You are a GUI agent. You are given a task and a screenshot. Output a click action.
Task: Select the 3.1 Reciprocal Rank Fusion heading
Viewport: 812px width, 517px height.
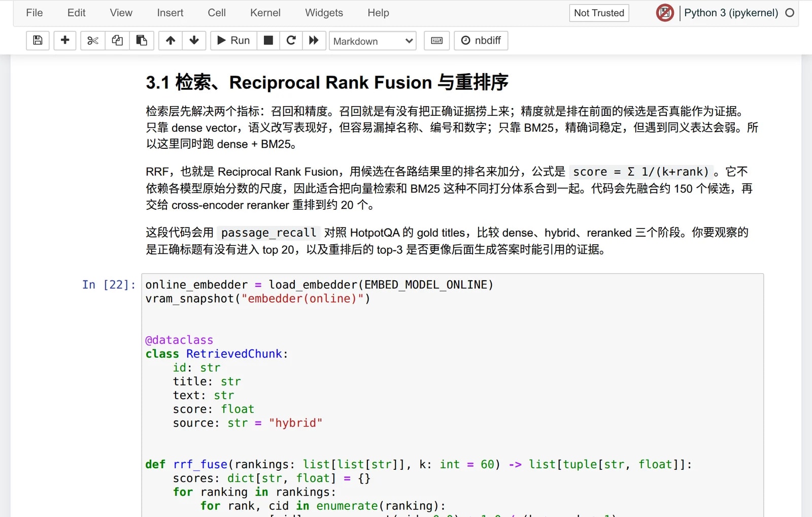327,82
